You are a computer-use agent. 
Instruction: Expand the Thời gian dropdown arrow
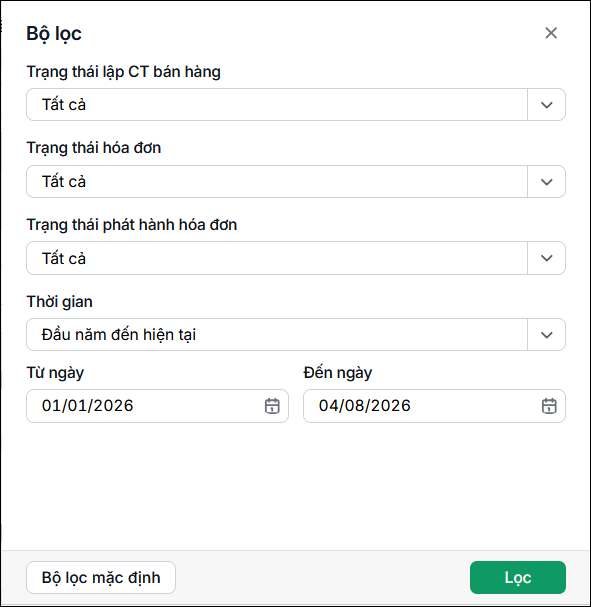(x=546, y=334)
